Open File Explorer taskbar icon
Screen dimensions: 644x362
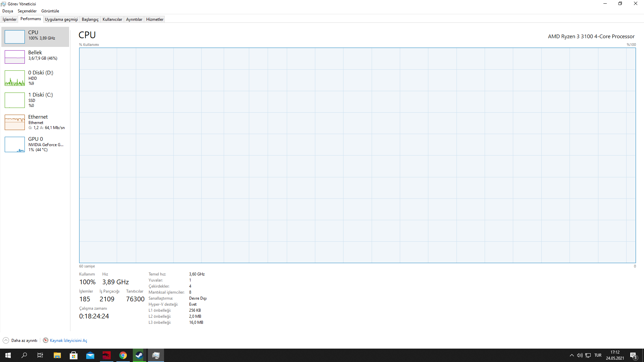pos(57,355)
